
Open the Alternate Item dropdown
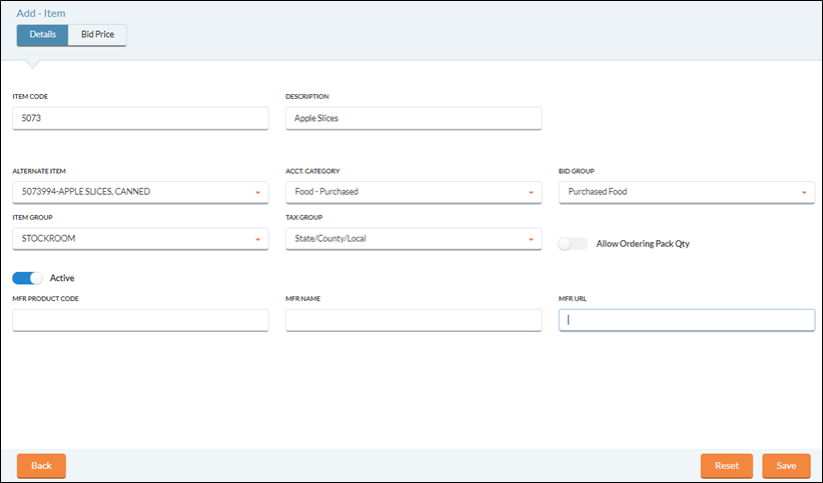(x=141, y=192)
